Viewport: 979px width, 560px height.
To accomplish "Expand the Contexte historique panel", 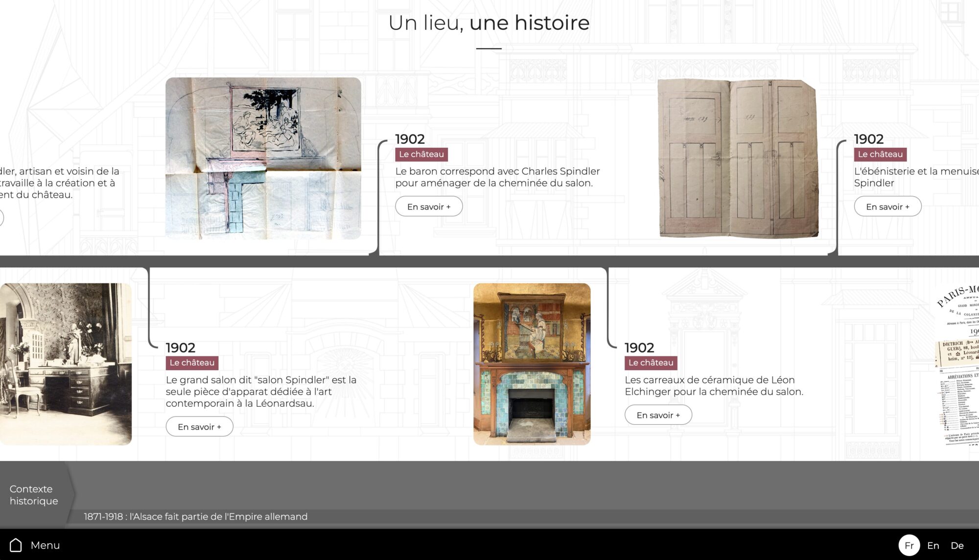I will pyautogui.click(x=34, y=495).
